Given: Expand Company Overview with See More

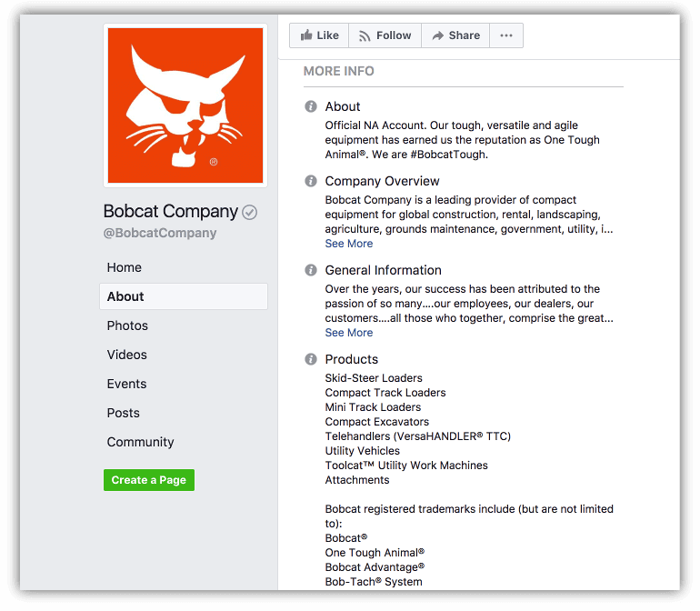Looking at the screenshot, I should (x=349, y=244).
